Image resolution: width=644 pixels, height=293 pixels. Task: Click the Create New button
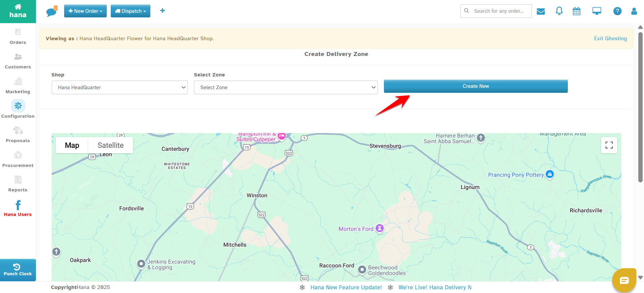(476, 86)
